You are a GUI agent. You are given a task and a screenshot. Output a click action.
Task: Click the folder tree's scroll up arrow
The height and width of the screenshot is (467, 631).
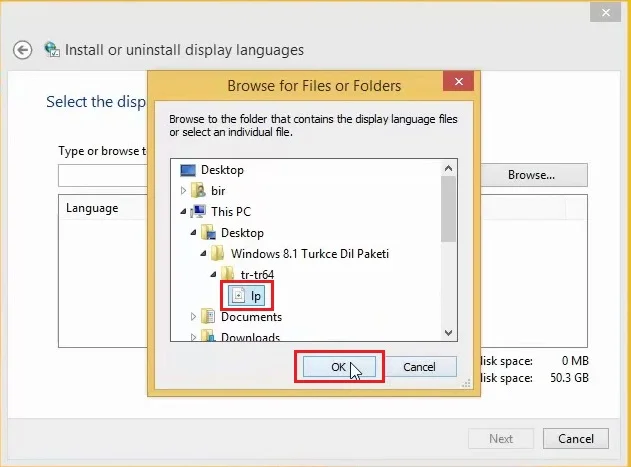[449, 168]
